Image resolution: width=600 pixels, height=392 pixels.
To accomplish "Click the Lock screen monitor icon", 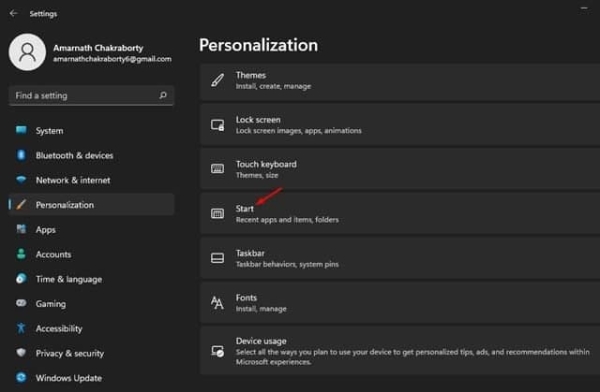I will point(217,125).
